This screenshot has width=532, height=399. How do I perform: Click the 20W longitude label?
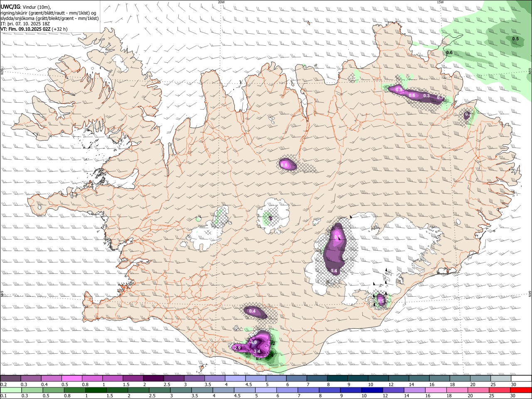click(221, 2)
